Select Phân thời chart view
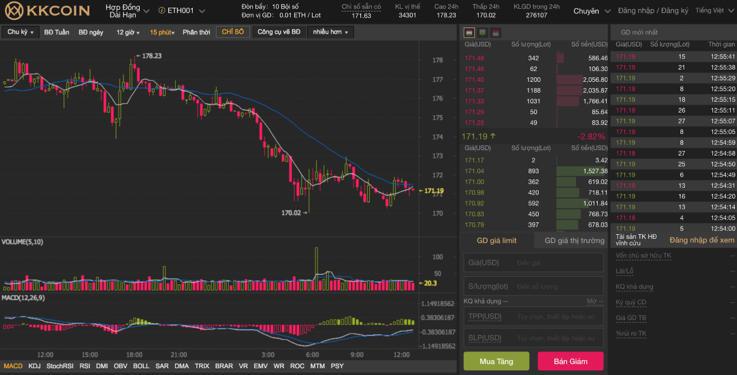737x375 pixels. point(196,32)
